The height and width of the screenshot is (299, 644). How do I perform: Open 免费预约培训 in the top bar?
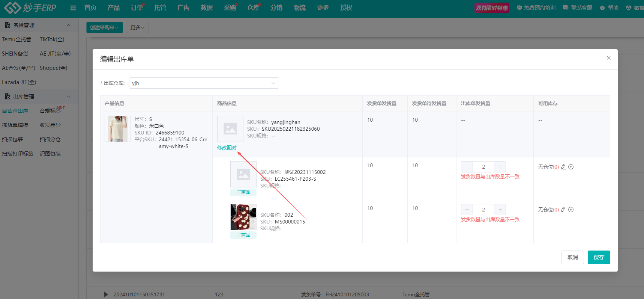pyautogui.click(x=536, y=8)
